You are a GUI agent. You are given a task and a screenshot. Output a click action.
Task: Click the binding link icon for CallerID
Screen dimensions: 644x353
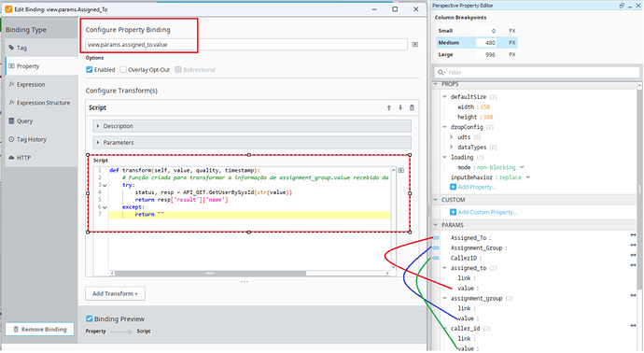436,258
